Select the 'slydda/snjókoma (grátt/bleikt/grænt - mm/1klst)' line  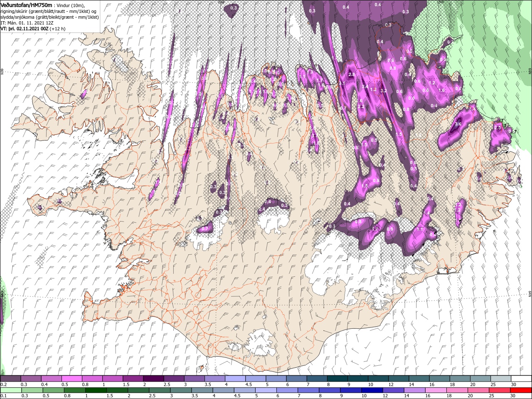(49, 17)
